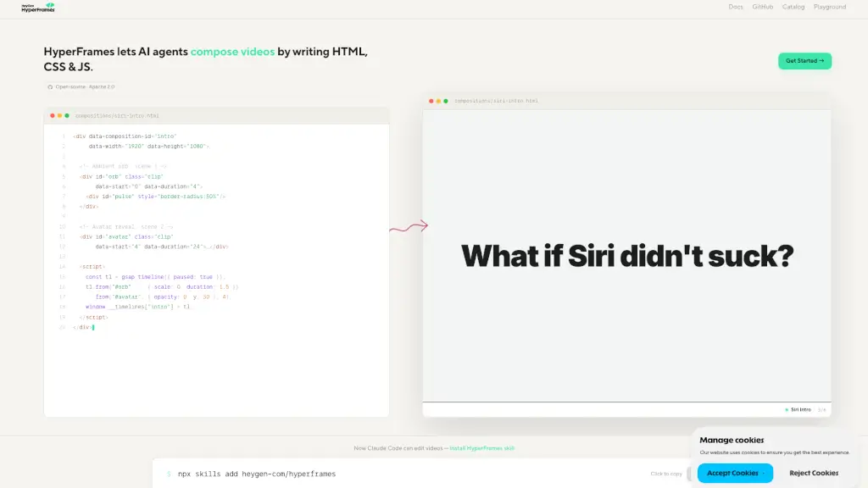This screenshot has height=488, width=868.
Task: Go to the Catalog page
Action: 793,7
